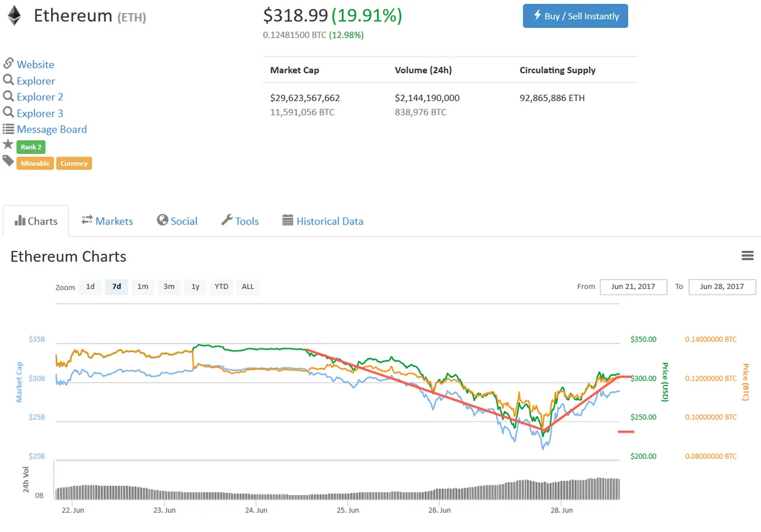Click the globe icon on Social tab

162,220
